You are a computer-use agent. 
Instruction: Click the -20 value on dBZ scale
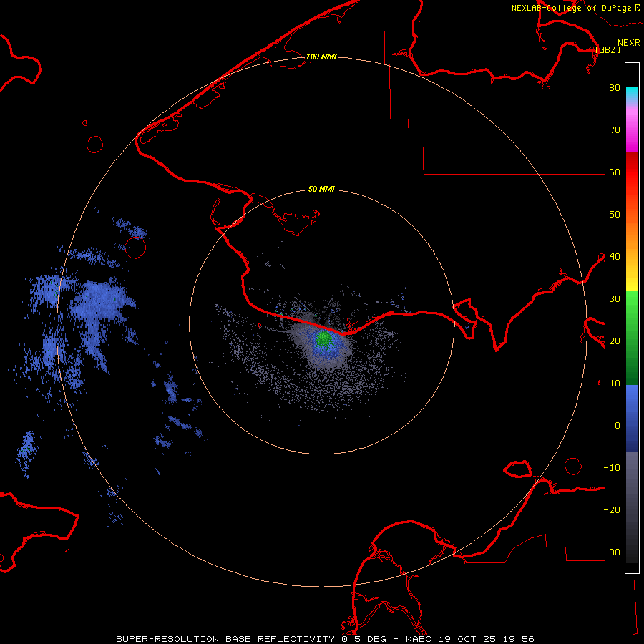tap(612, 510)
